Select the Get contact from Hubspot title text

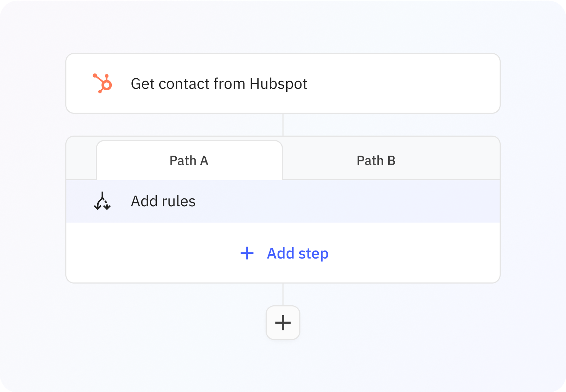[219, 83]
